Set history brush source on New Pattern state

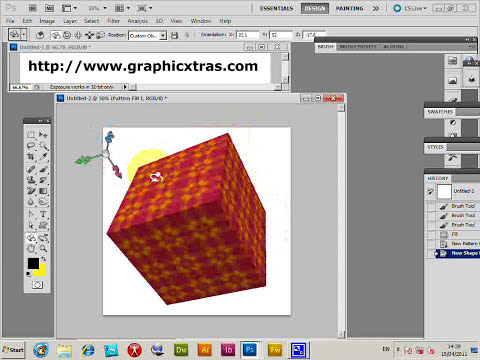431,244
